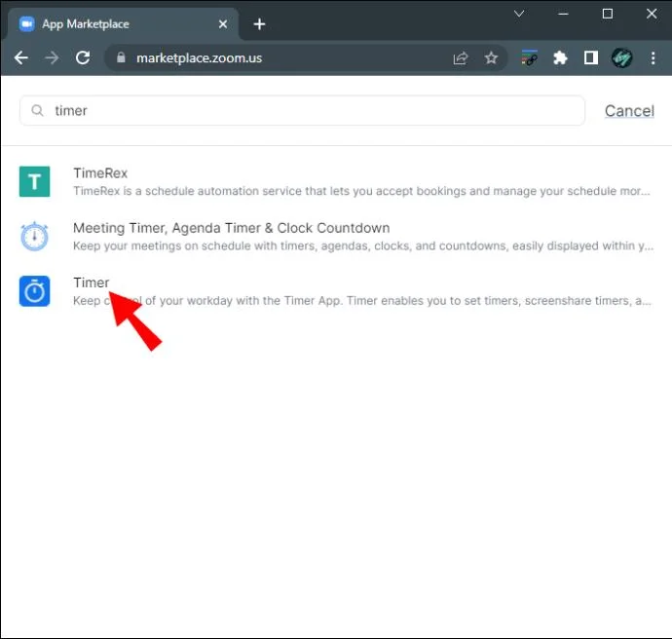Click the Timer App workday description
Screen dimensions: 672x639
pos(362,301)
